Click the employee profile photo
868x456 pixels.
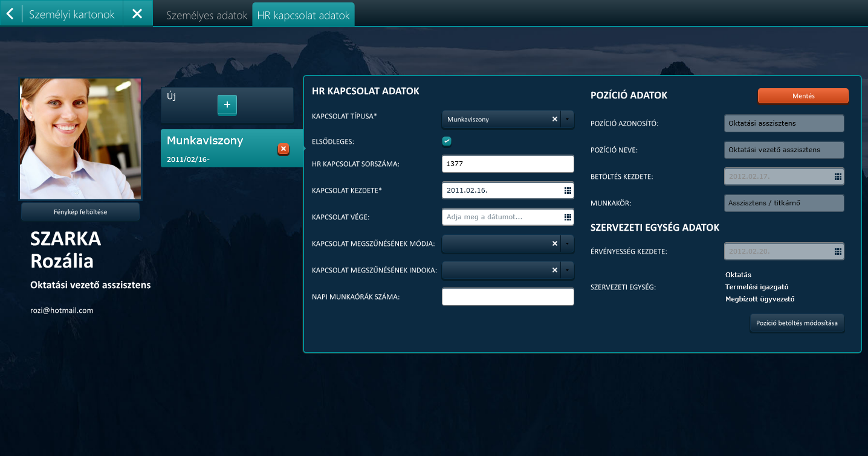pyautogui.click(x=81, y=139)
